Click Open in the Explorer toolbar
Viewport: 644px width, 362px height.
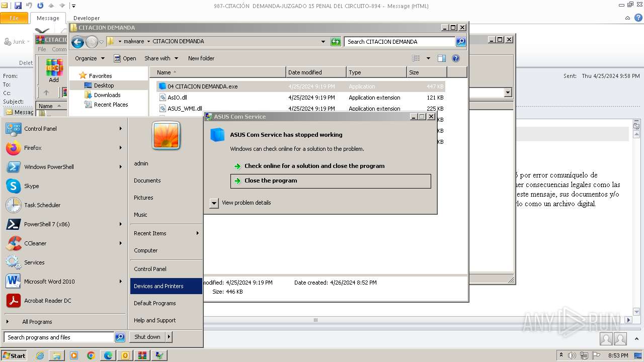[125, 58]
